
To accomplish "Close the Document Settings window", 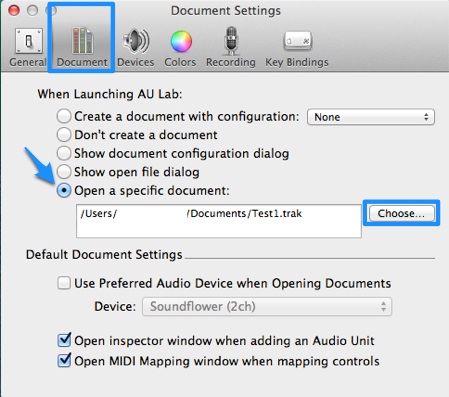I will click(14, 10).
